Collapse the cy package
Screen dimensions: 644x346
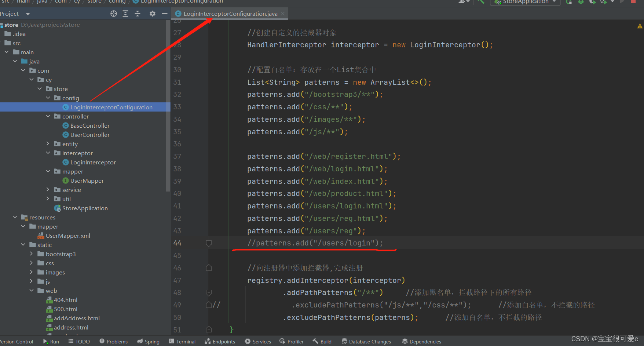(x=32, y=80)
